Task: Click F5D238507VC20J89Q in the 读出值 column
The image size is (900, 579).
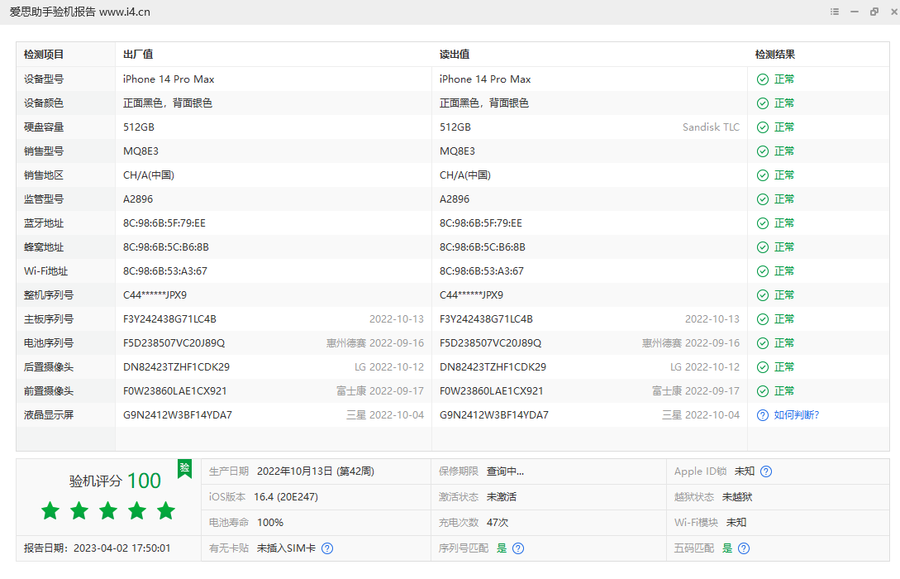Action: (490, 343)
